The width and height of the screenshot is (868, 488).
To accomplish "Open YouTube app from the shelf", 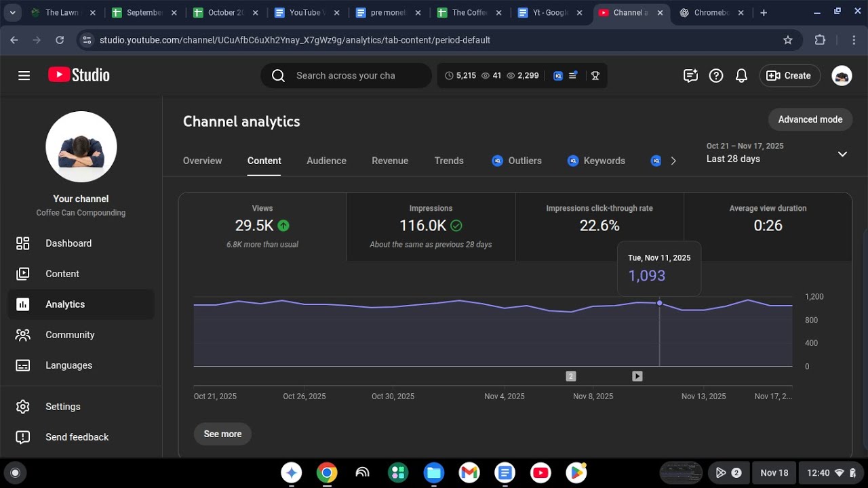I will pos(540,472).
